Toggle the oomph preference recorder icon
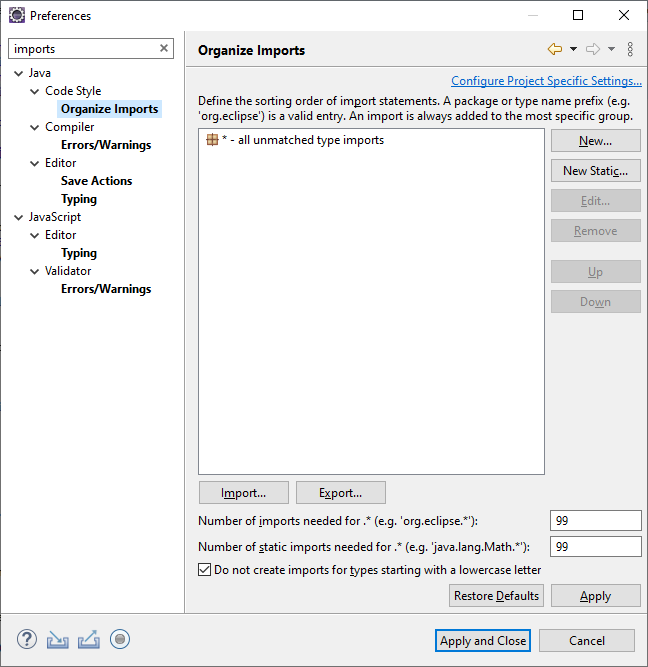 120,639
